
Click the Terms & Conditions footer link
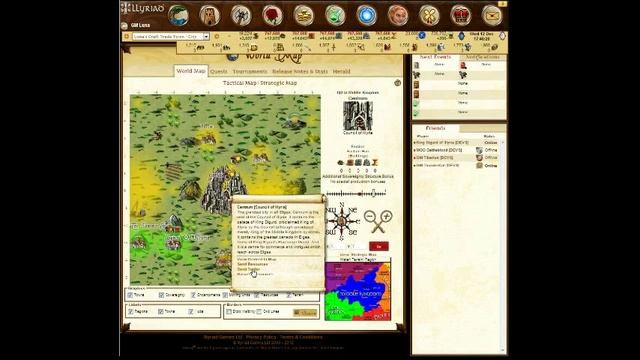[301, 337]
